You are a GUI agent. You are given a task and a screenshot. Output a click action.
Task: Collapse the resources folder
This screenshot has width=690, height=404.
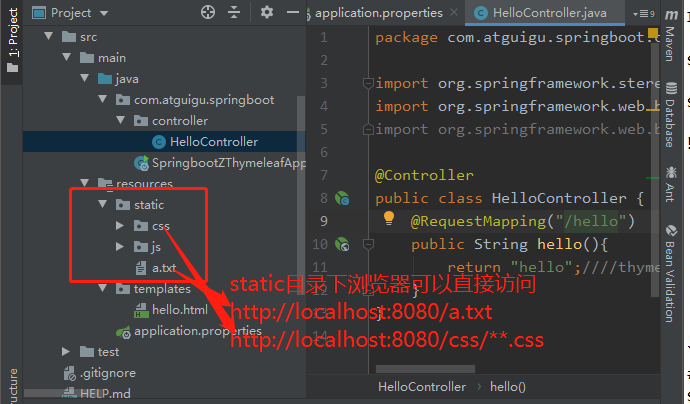pyautogui.click(x=85, y=182)
